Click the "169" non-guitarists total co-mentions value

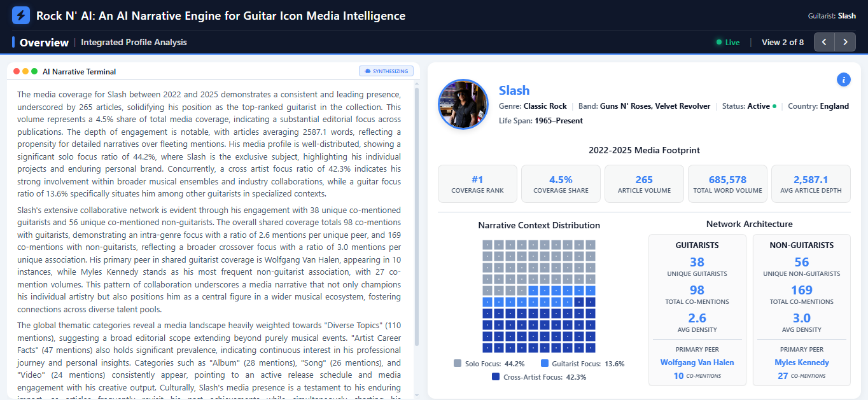coord(802,290)
